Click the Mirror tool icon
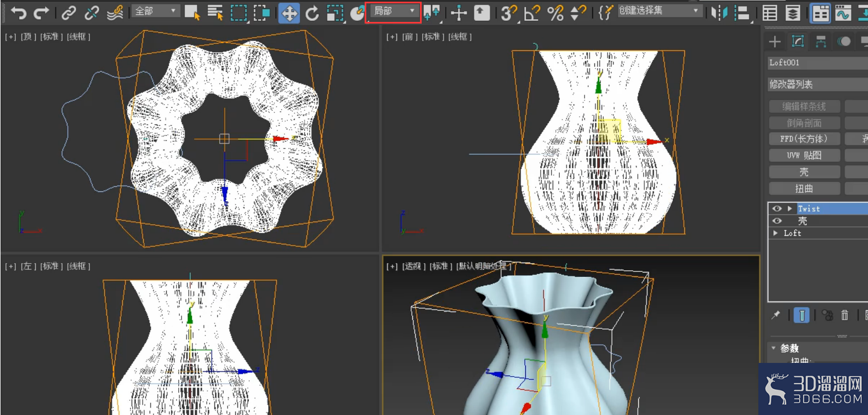This screenshot has height=415, width=868. pos(719,13)
